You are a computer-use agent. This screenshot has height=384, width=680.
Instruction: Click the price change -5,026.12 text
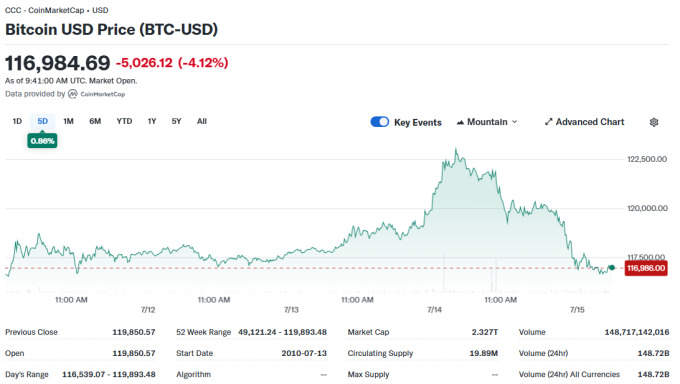(x=144, y=63)
